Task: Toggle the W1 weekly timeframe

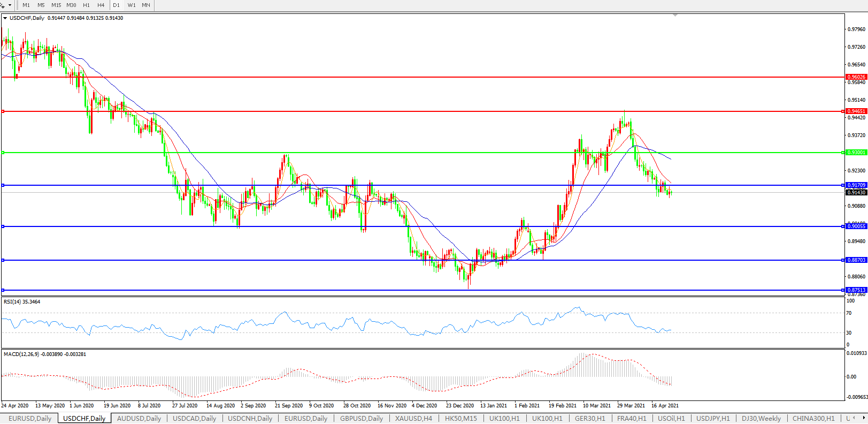Action: (x=132, y=5)
